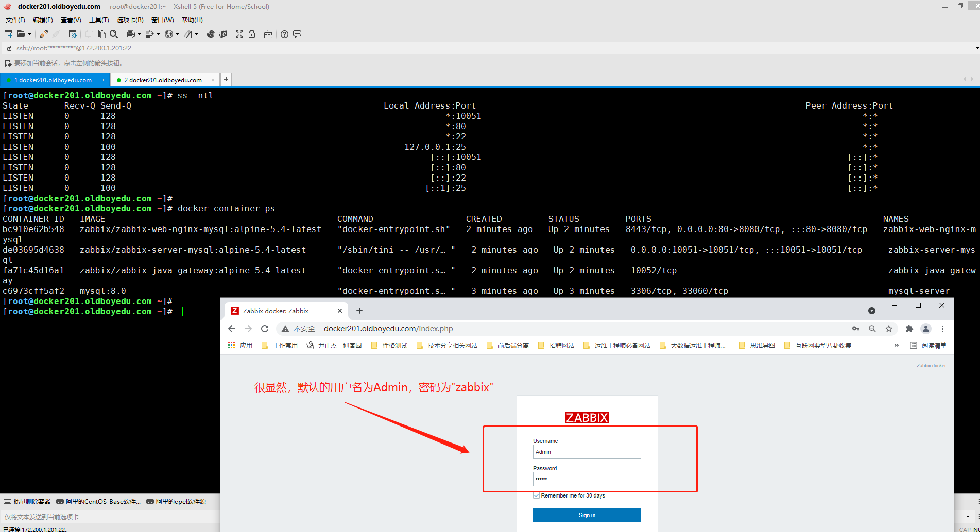Click the reconnect icon in Xshell toolbar
This screenshot has width=980, height=532.
(44, 34)
